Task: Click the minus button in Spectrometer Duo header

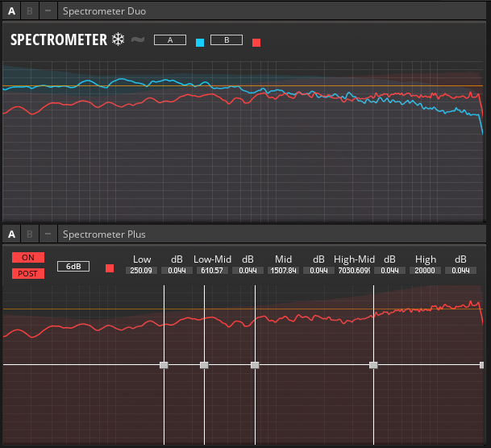Action: 48,11
